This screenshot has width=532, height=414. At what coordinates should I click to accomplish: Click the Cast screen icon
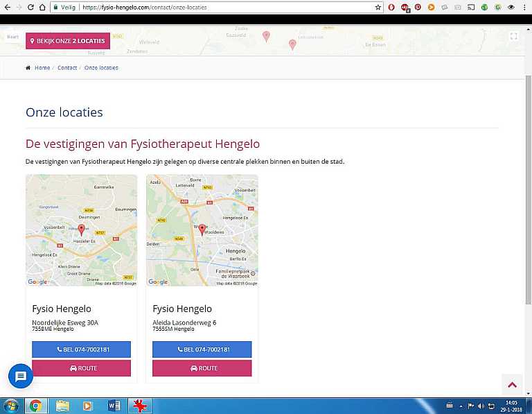(x=471, y=7)
